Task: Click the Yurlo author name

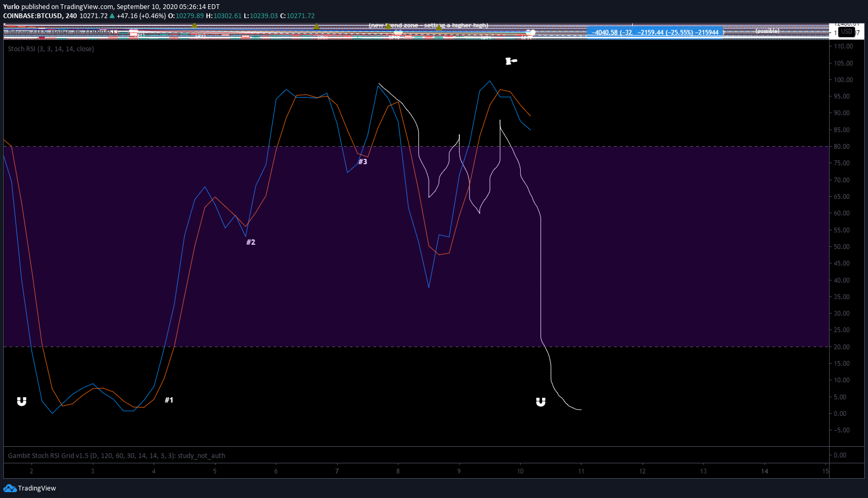Action: [x=11, y=6]
